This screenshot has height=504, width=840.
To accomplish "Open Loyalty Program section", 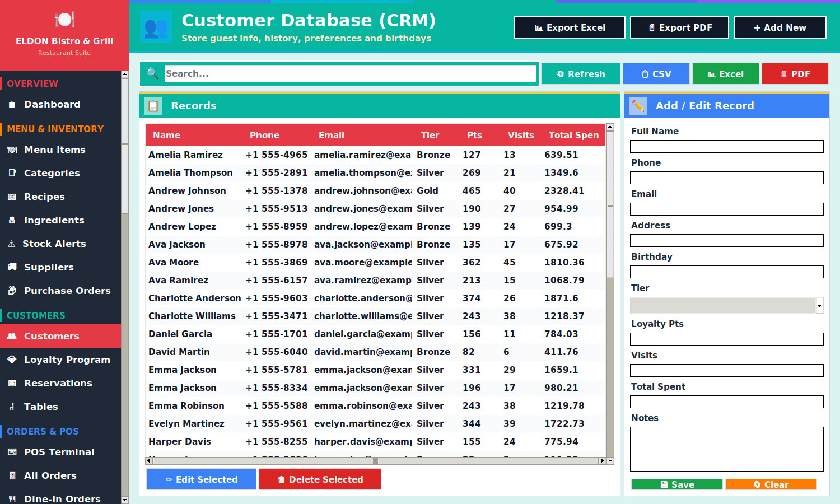I will (60, 360).
